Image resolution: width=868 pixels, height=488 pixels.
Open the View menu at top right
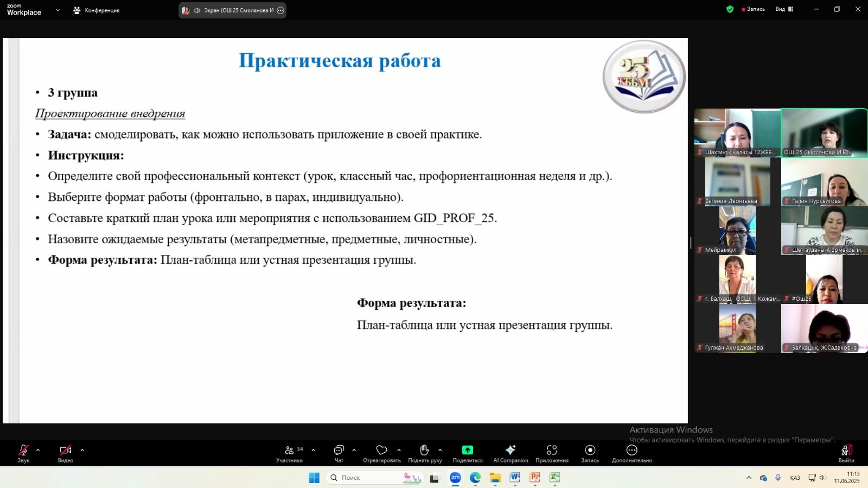784,9
